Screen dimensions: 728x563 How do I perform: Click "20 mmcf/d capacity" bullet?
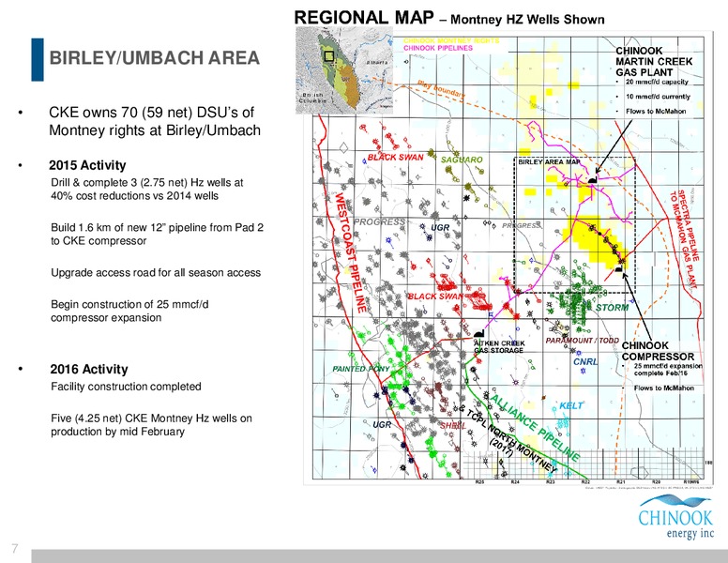coord(657,82)
